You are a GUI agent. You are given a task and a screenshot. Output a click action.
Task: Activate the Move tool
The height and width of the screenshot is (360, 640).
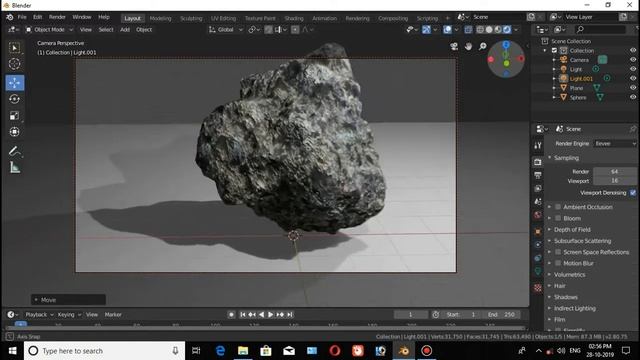point(15,83)
